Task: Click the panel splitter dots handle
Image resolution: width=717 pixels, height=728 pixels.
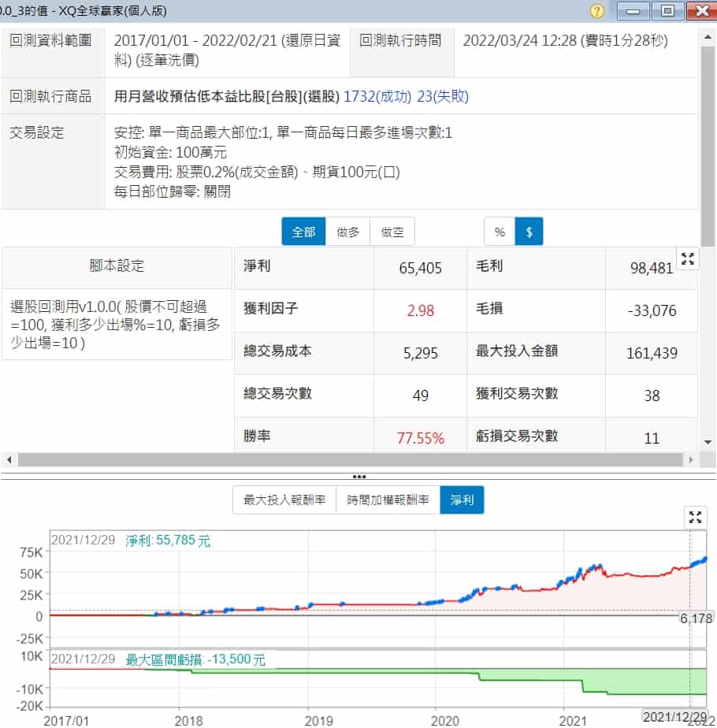Action: click(x=358, y=477)
